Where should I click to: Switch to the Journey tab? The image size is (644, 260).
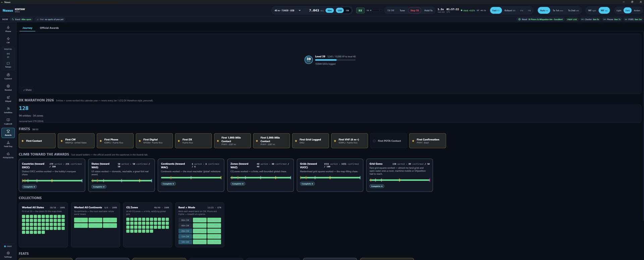(28, 28)
